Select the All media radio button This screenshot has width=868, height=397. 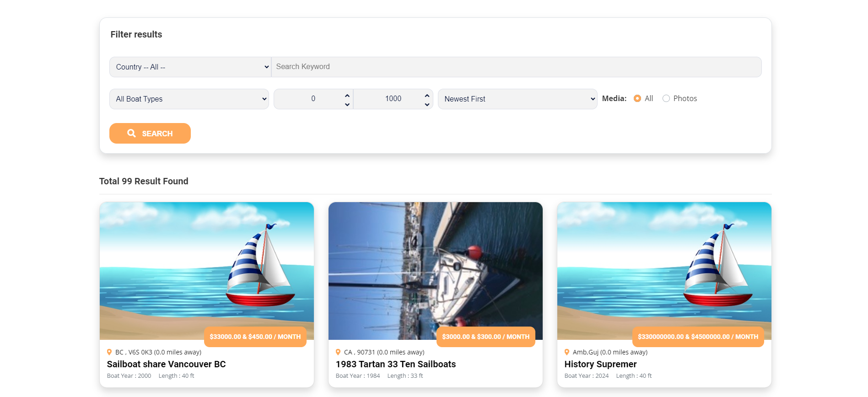pos(637,98)
